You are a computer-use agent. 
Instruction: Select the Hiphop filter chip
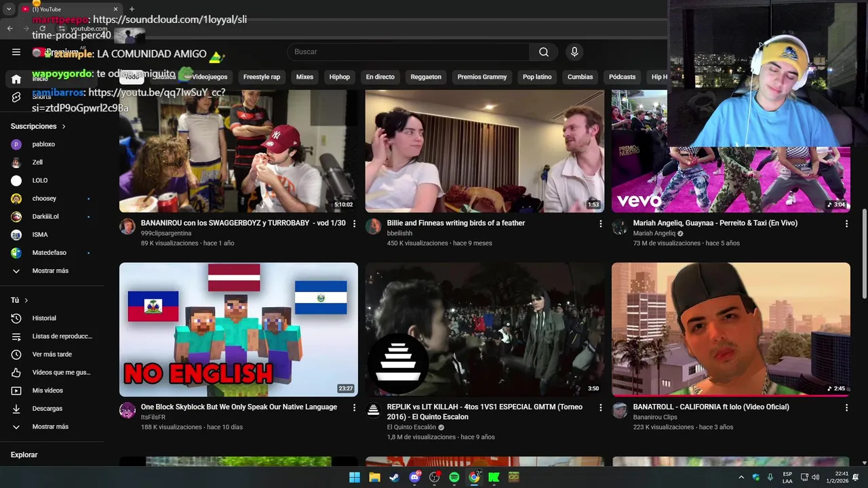coord(340,77)
